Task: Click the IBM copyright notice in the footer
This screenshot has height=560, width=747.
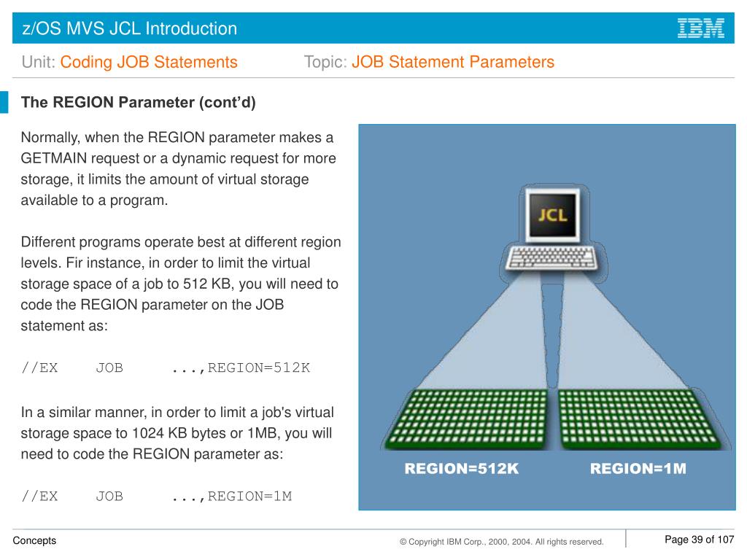Action: [x=502, y=542]
